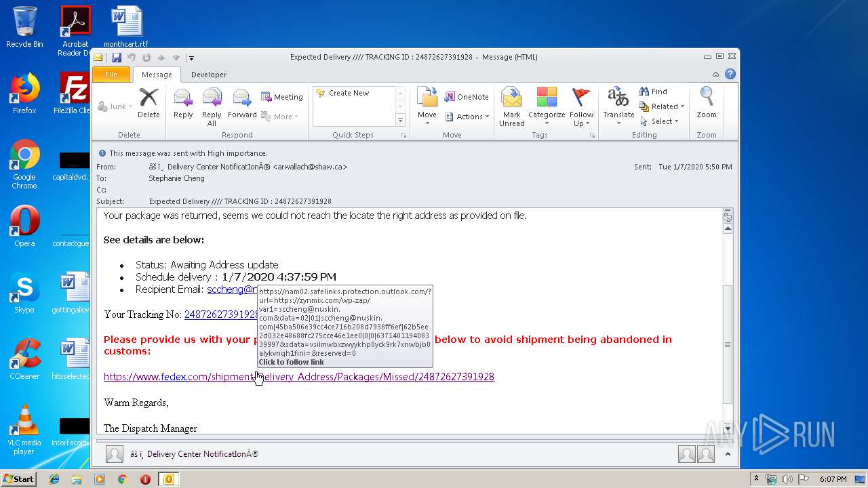The width and height of the screenshot is (868, 488).
Task: Open Outlook Help question mark
Action: tap(730, 74)
